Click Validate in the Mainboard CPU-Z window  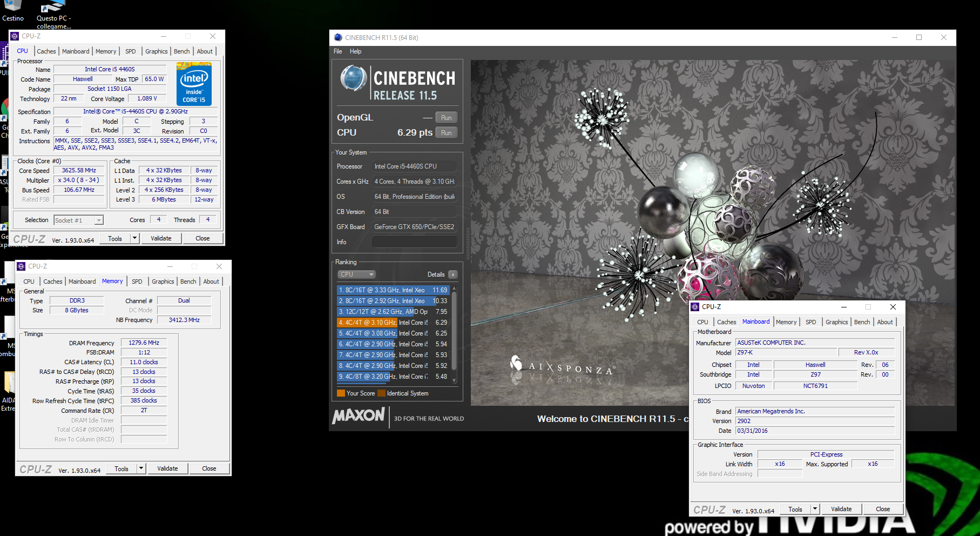841,509
